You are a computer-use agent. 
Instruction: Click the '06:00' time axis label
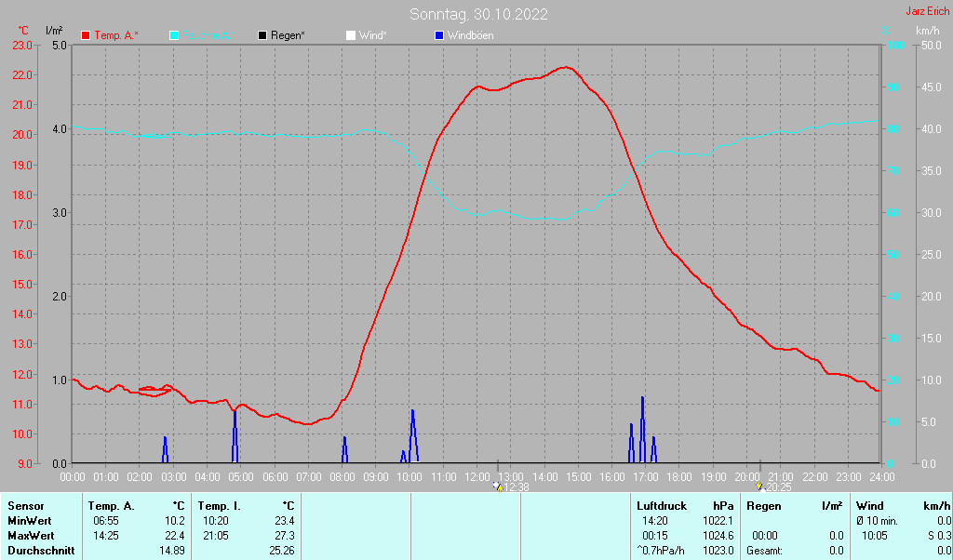[275, 477]
